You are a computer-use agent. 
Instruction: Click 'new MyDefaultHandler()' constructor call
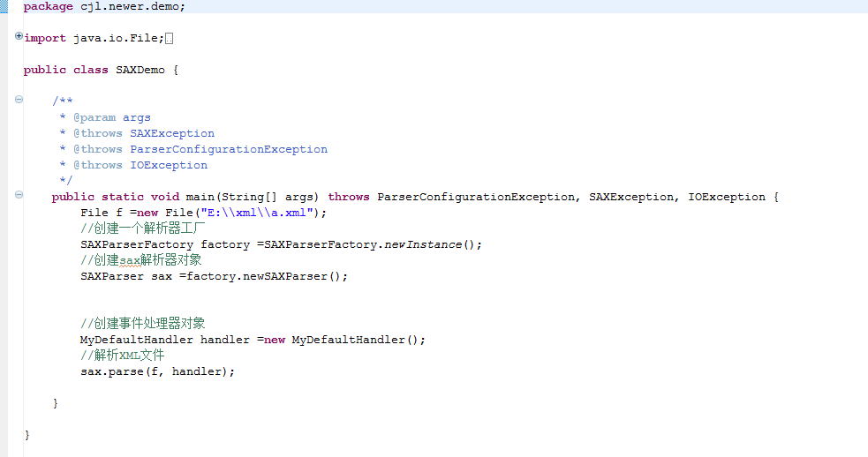coord(341,340)
